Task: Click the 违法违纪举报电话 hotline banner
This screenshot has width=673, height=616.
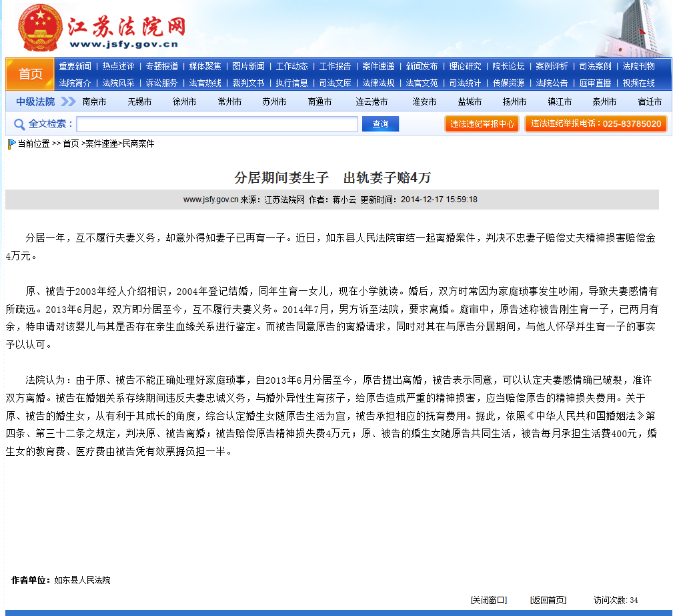Action: 596,124
